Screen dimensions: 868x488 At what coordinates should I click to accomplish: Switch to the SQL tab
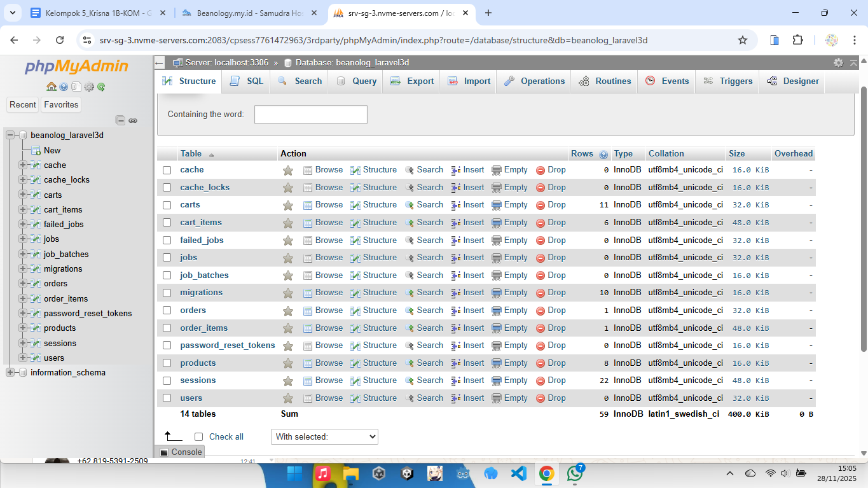click(247, 81)
